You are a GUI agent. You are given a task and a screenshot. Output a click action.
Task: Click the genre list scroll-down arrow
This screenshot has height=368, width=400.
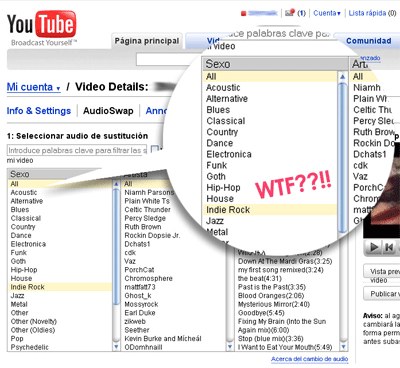coord(116,347)
